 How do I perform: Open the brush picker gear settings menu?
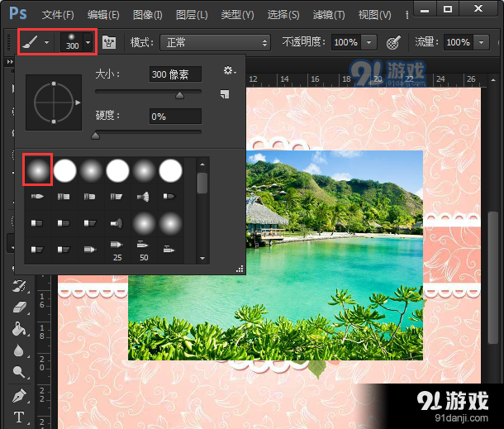pyautogui.click(x=230, y=70)
